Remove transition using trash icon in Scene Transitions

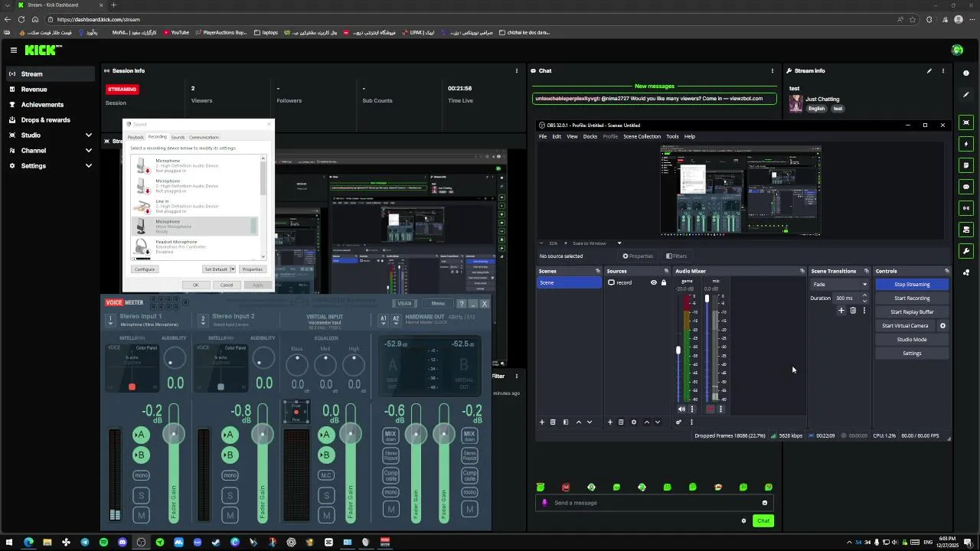(x=853, y=310)
